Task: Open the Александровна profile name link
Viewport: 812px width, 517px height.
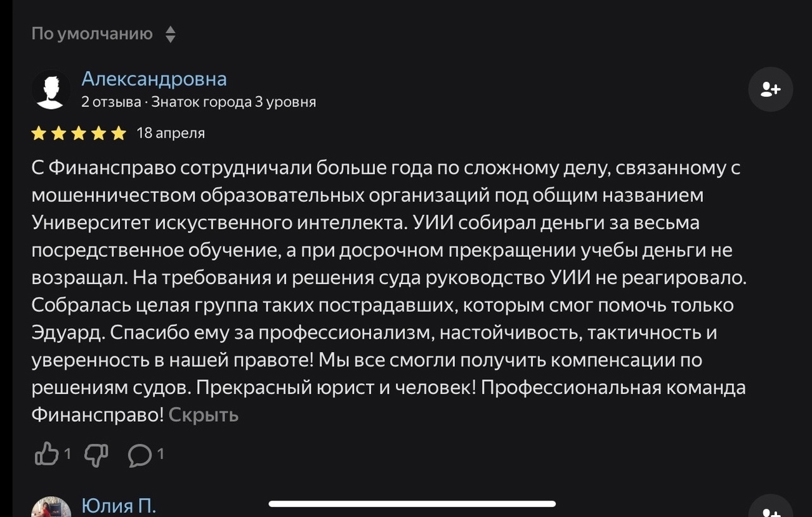Action: (x=154, y=79)
